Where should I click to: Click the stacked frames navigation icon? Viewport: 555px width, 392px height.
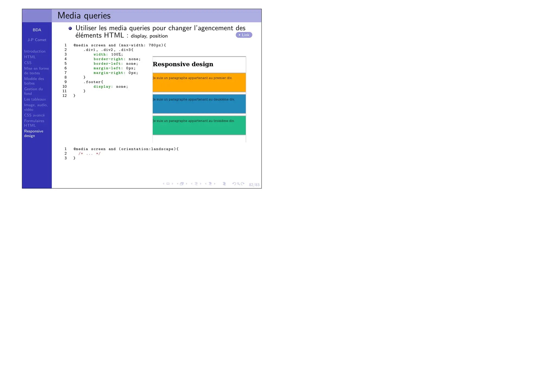click(x=182, y=184)
